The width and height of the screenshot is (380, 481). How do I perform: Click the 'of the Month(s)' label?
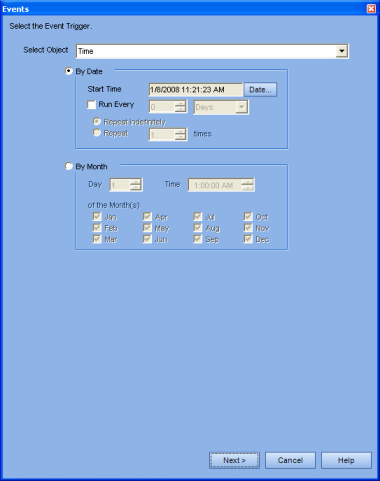click(x=113, y=205)
